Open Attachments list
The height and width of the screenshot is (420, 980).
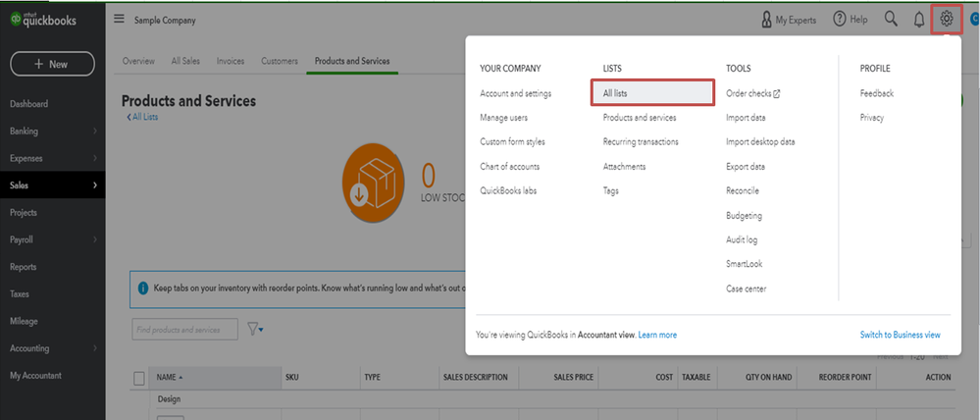[624, 167]
